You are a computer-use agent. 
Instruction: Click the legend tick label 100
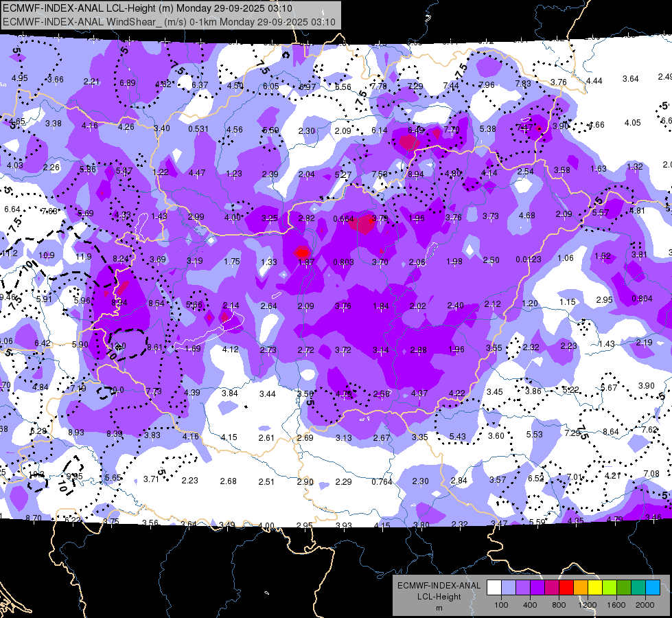(501, 605)
